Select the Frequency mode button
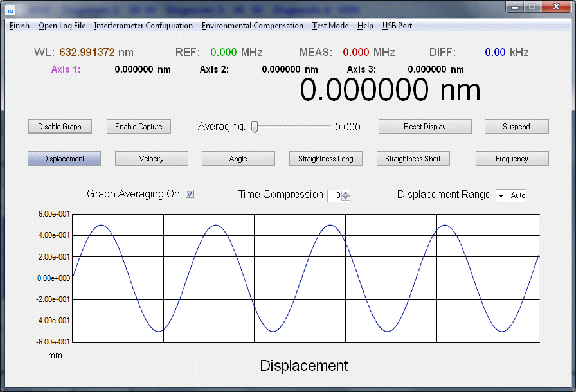The image size is (576, 392). coord(512,159)
